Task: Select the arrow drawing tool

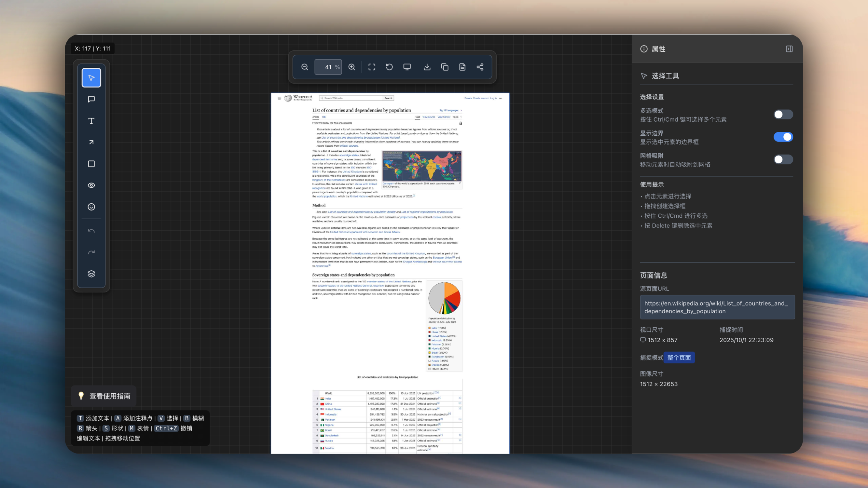Action: 91,142
